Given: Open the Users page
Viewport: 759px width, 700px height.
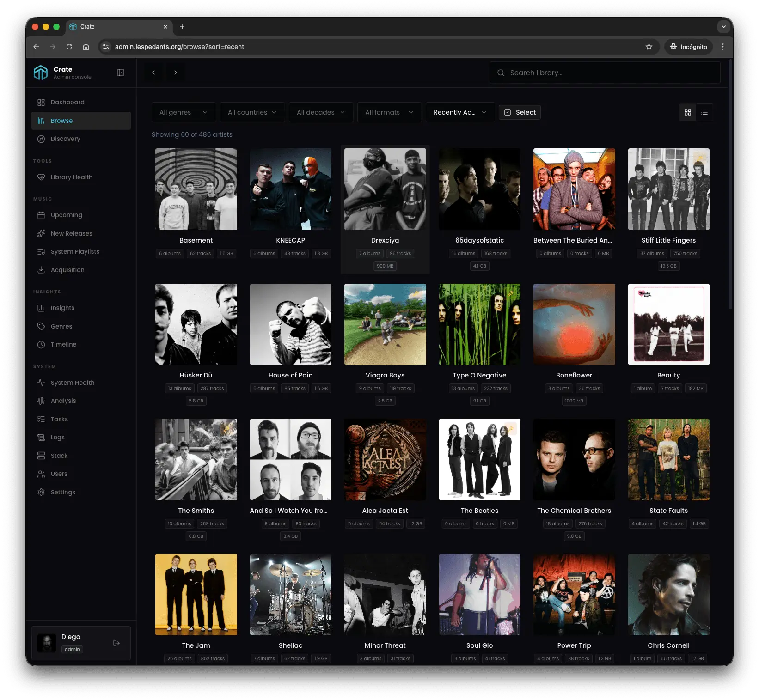Looking at the screenshot, I should click(81, 474).
